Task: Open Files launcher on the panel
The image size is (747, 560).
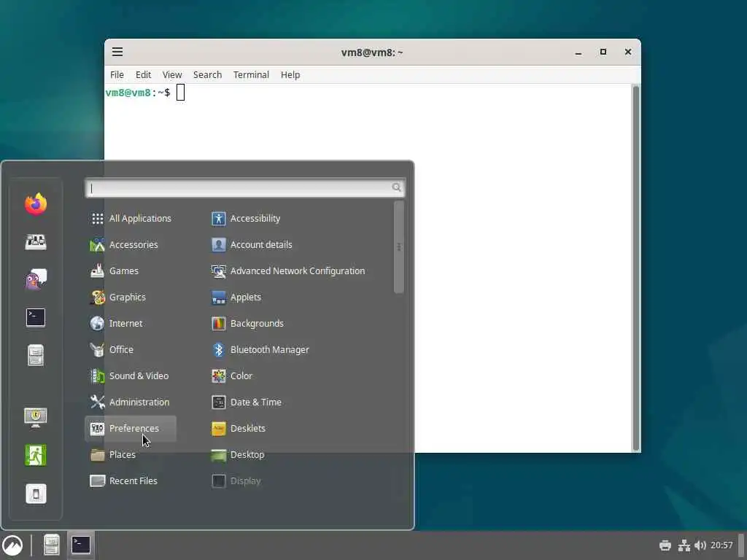Action: (52, 545)
